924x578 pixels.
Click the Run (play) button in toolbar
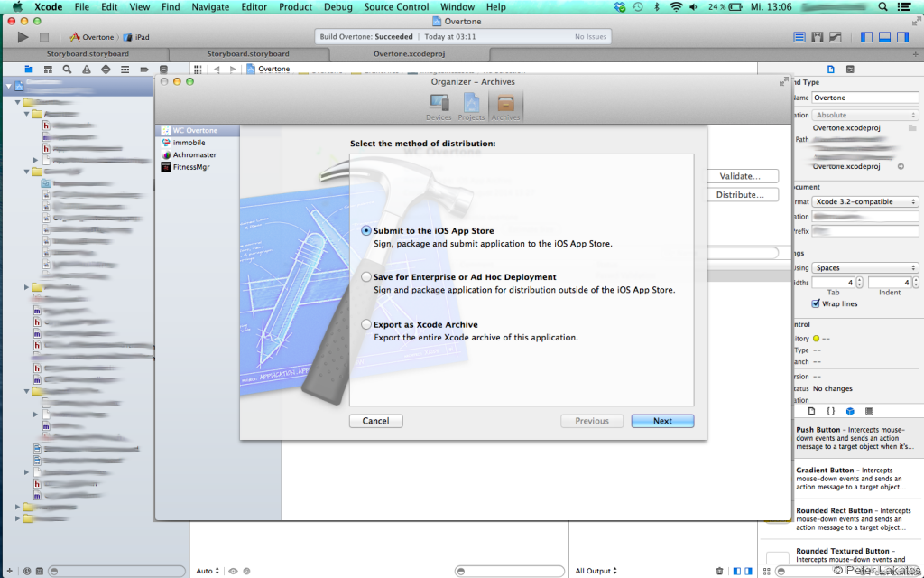[23, 37]
